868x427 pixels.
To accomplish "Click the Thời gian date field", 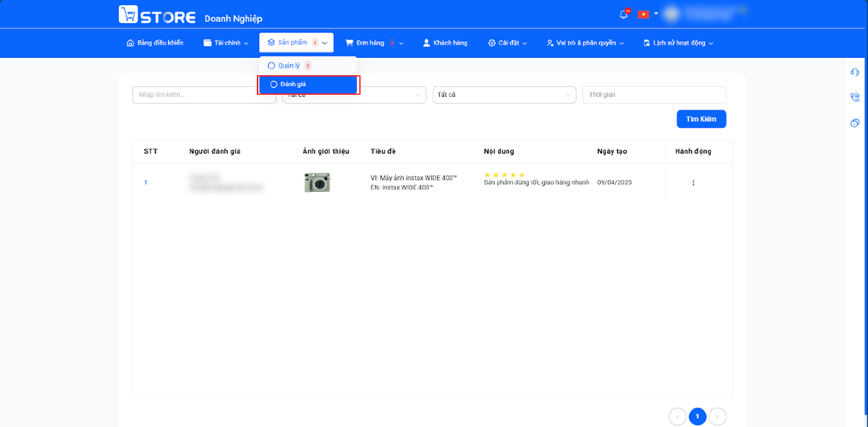I will point(654,95).
